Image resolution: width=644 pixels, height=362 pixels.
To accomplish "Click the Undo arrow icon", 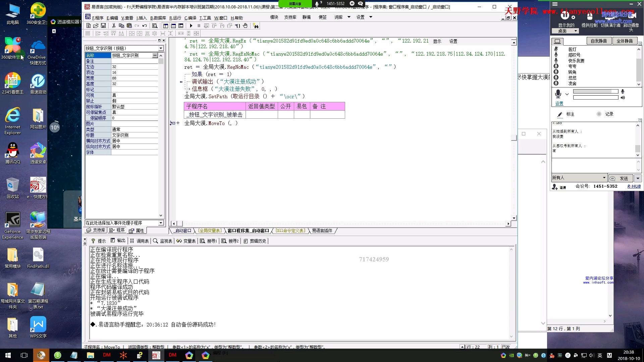I will [145, 26].
